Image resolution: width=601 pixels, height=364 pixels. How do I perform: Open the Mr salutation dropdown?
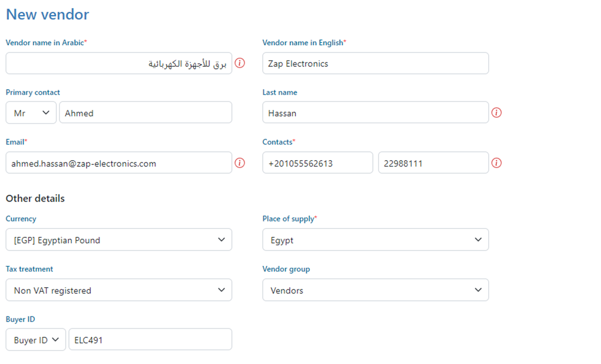pos(31,113)
